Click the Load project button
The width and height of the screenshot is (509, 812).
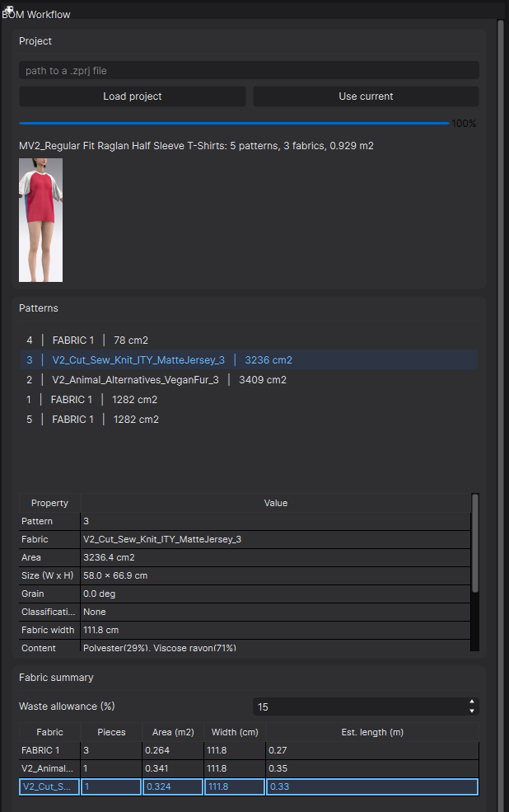(133, 96)
